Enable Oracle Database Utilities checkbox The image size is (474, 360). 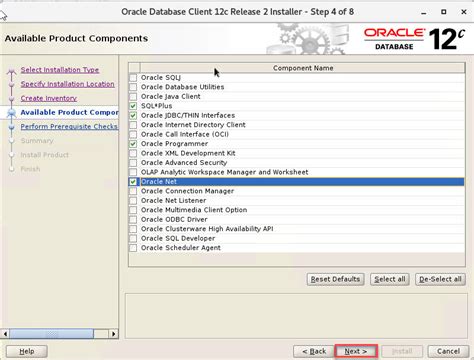pyautogui.click(x=133, y=87)
